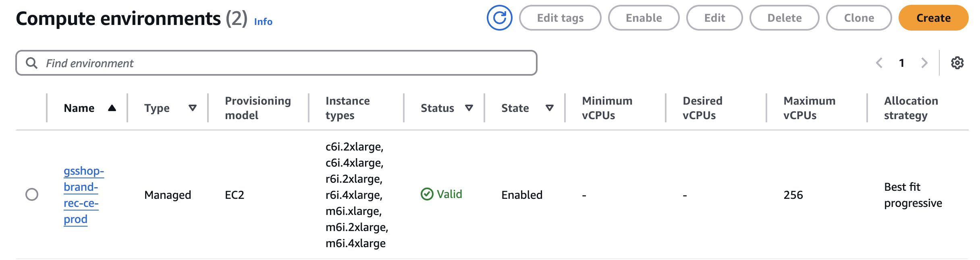This screenshot has height=260, width=980.
Task: Sort by Name ascending arrow
Action: [112, 108]
